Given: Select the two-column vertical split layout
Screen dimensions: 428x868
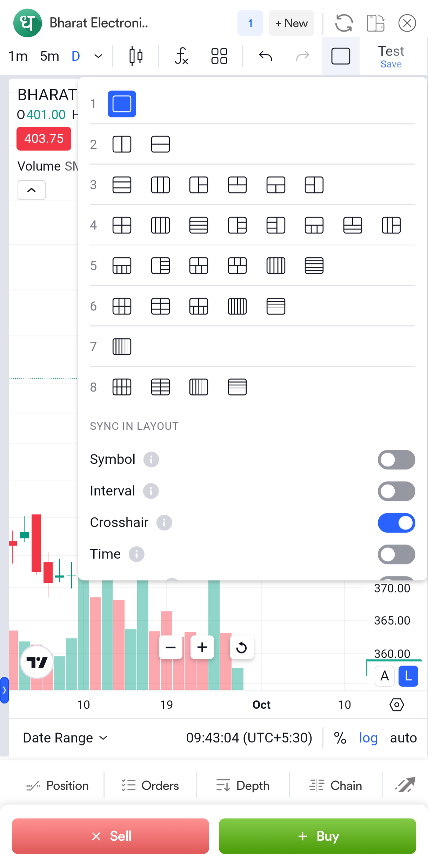Looking at the screenshot, I should pyautogui.click(x=122, y=144).
